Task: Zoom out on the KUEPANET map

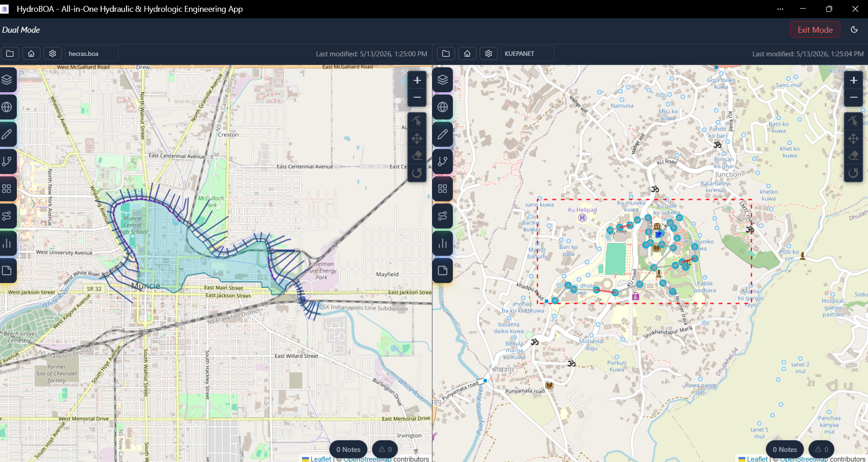Action: (x=853, y=98)
